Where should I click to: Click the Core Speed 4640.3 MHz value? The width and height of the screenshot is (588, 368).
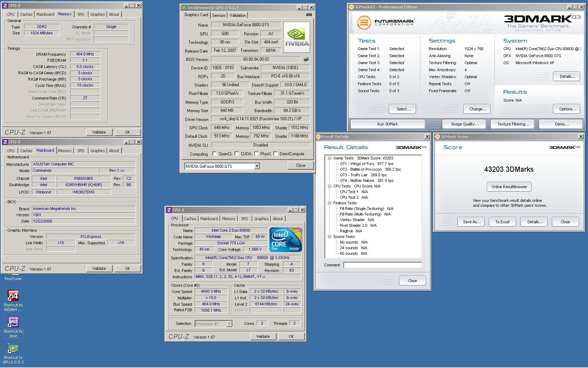click(211, 292)
